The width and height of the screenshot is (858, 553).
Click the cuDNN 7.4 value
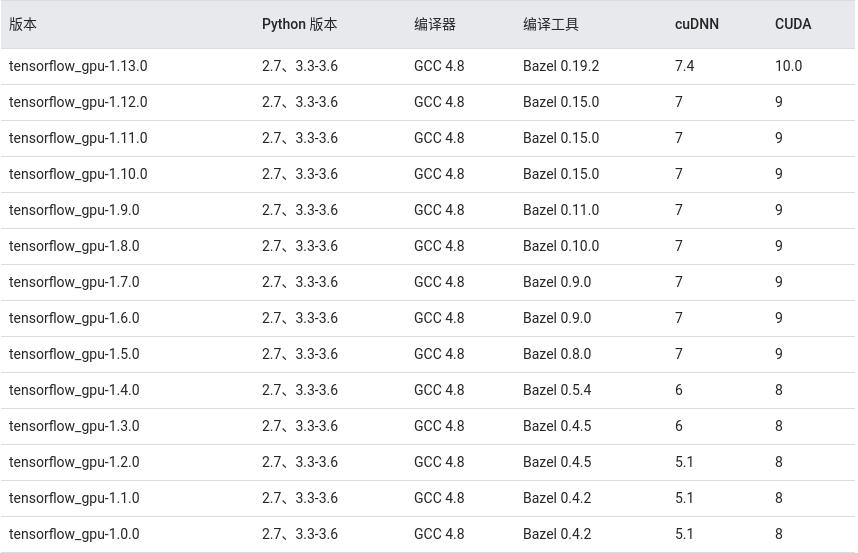pyautogui.click(x=684, y=66)
